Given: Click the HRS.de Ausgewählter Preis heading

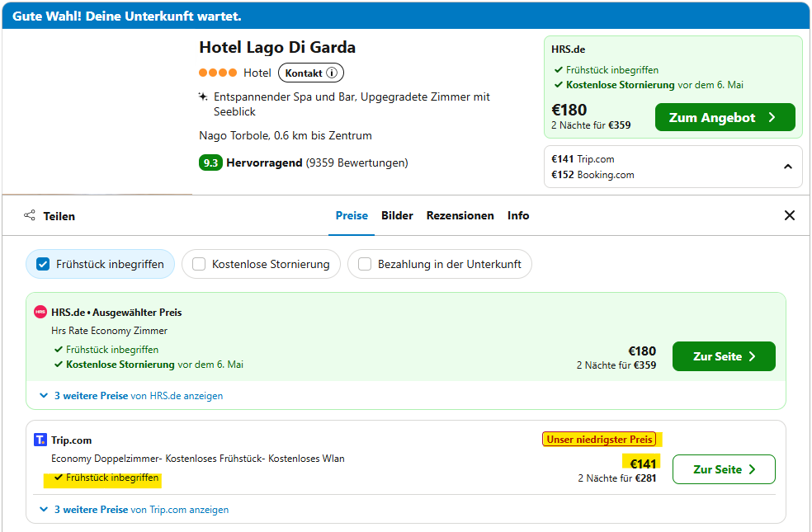Looking at the screenshot, I should pyautogui.click(x=116, y=313).
